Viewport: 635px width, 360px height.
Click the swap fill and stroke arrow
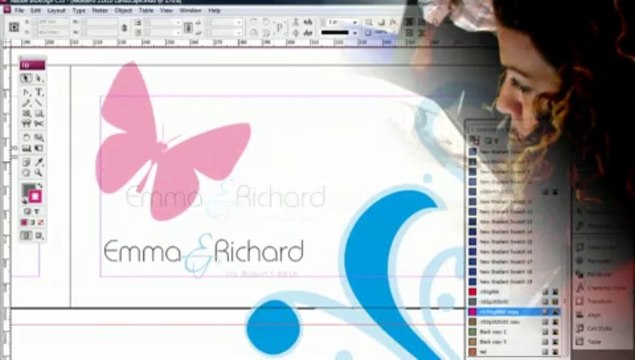[x=40, y=186]
